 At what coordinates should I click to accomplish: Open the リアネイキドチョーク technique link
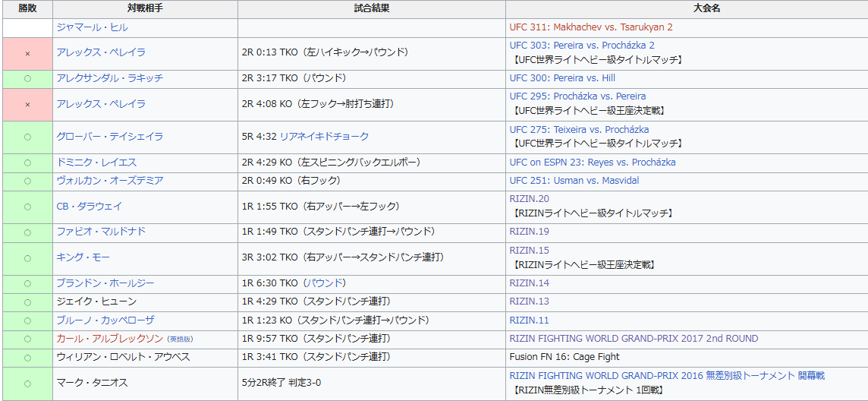[325, 136]
